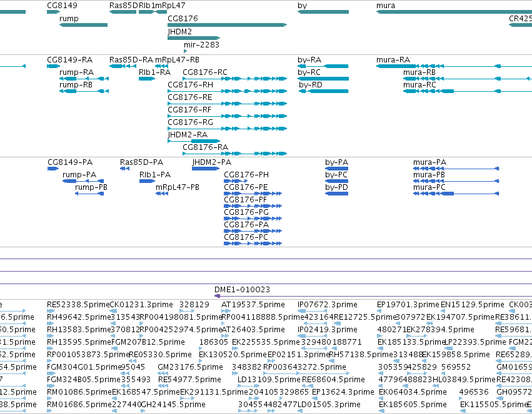The image size is (532, 414).
Task: Select the rump-PB protein glyph
Action: (89, 194)
